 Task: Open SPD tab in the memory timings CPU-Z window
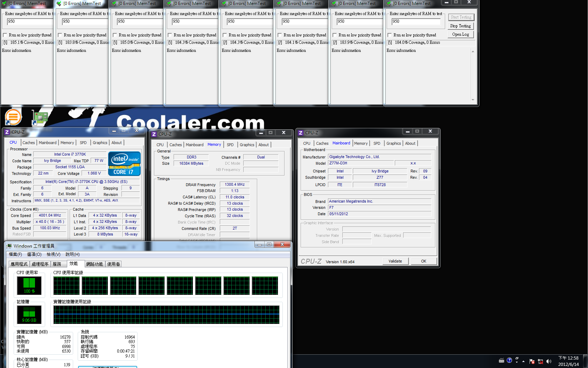(230, 145)
